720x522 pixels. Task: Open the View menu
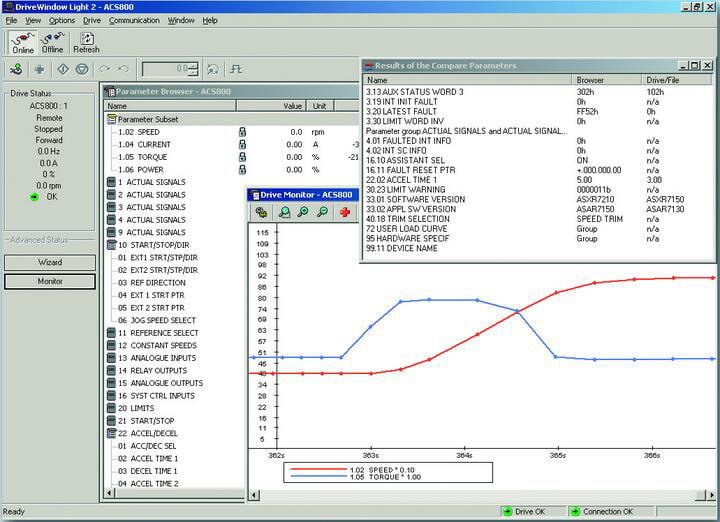pyautogui.click(x=33, y=21)
